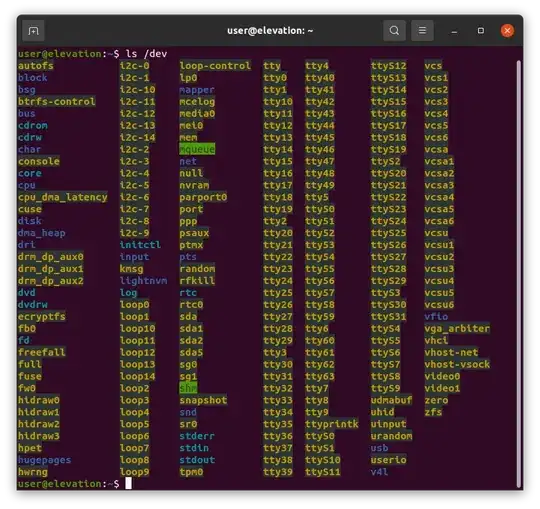The width and height of the screenshot is (540, 509).
Task: Minimize the terminal window
Action: tap(454, 31)
